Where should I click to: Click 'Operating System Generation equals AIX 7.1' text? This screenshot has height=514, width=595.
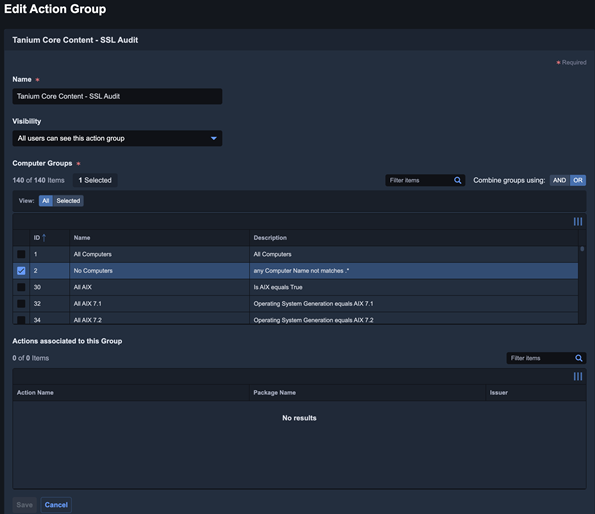click(x=313, y=303)
